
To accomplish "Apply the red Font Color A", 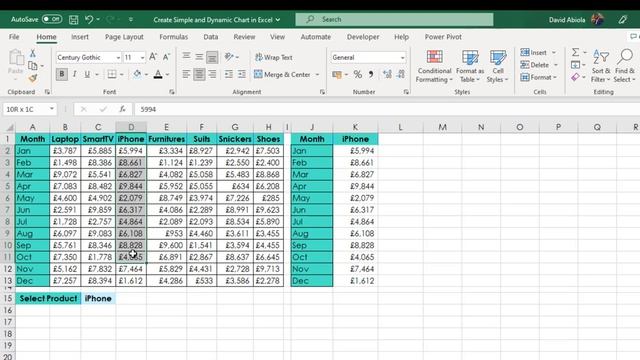I will pos(158,74).
